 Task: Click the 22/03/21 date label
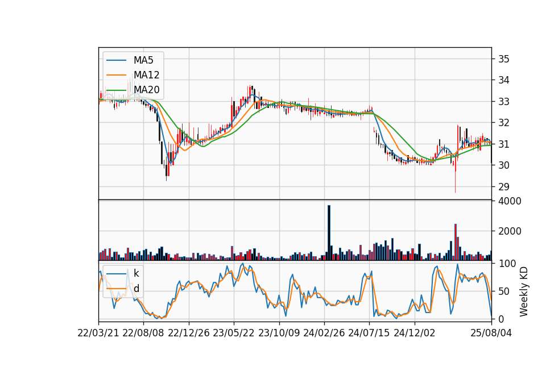98,333
